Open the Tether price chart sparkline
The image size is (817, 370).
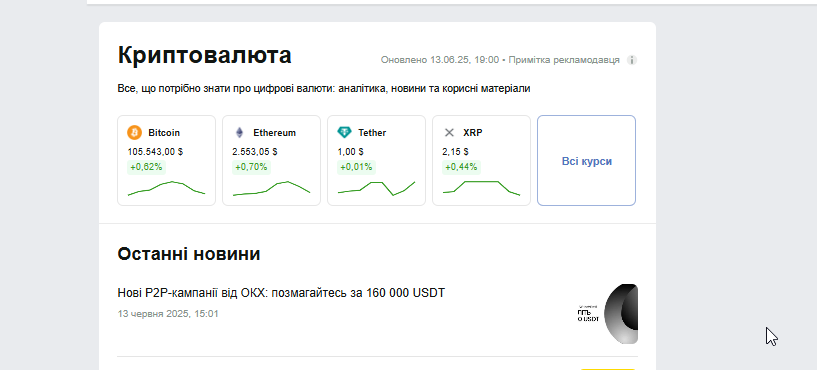[376, 188]
